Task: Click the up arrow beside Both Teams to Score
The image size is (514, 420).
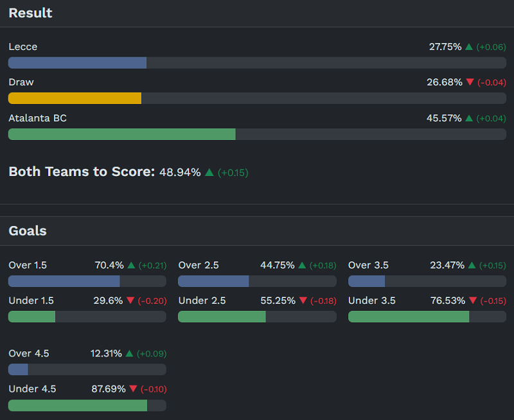Action: click(209, 173)
